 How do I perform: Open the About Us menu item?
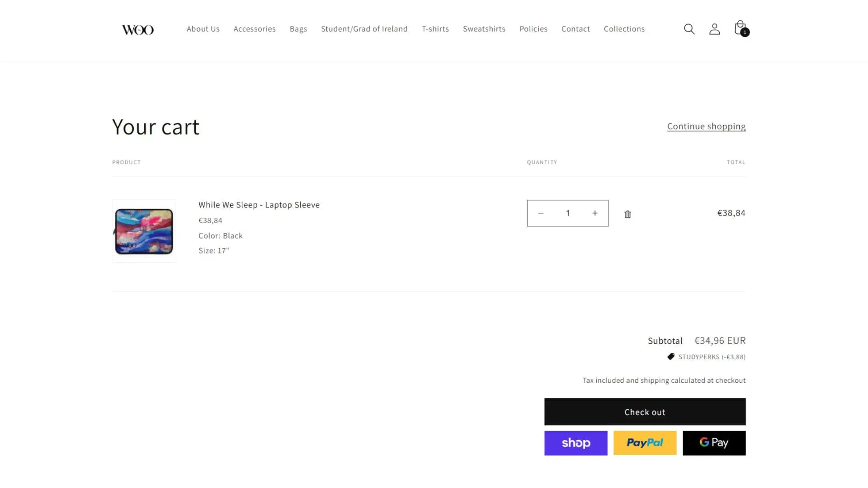pyautogui.click(x=203, y=29)
